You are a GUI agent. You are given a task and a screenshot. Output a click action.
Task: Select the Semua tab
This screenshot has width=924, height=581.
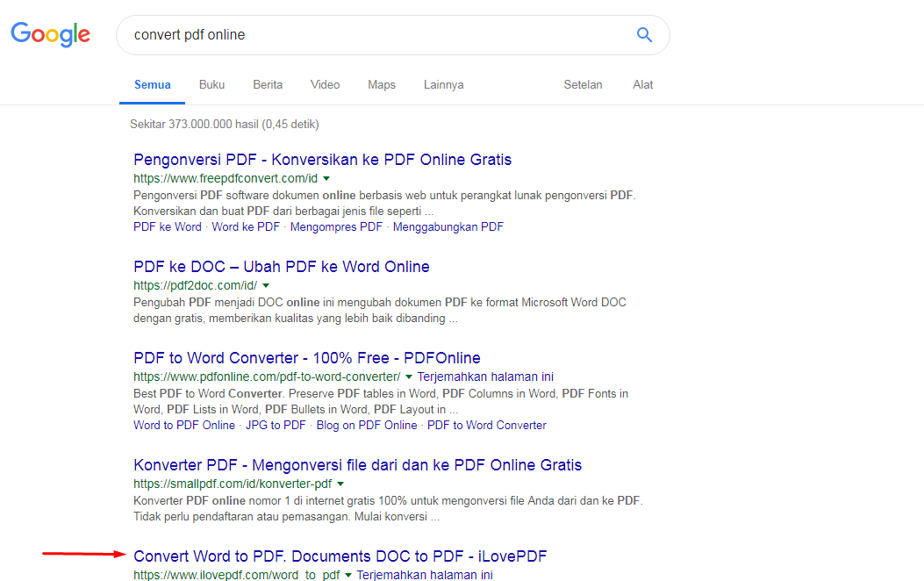[152, 85]
